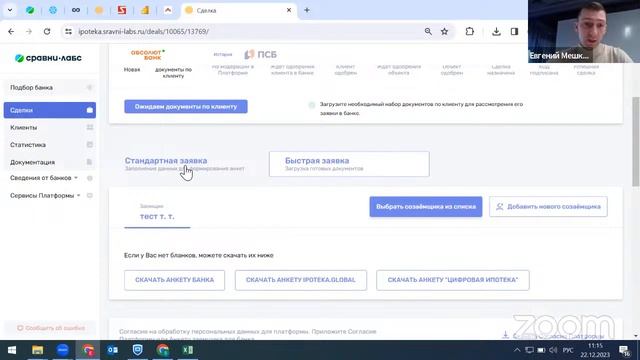Click Скачать анкету Цифровая ипотека
The height and width of the screenshot is (360, 640).
(453, 280)
